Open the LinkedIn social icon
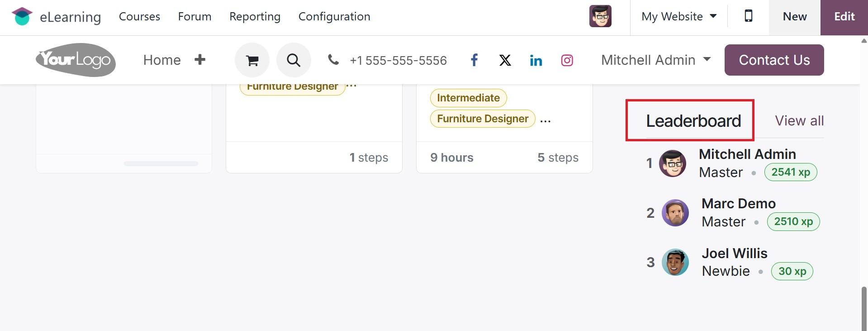 [536, 60]
